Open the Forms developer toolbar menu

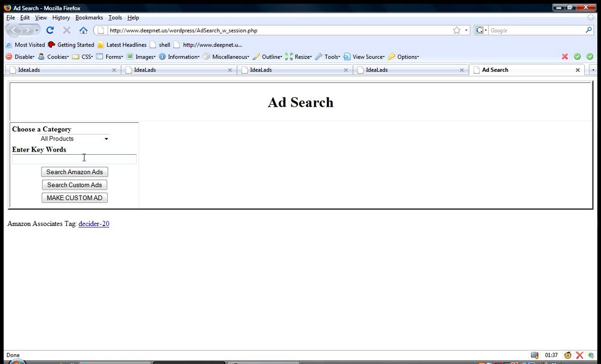110,57
